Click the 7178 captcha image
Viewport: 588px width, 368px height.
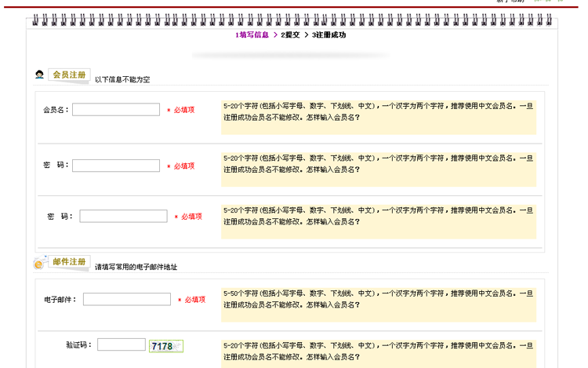pyautogui.click(x=166, y=346)
